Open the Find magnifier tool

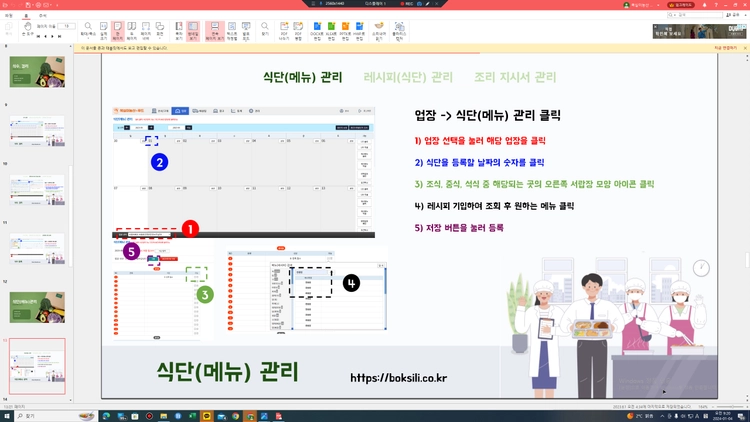[265, 30]
